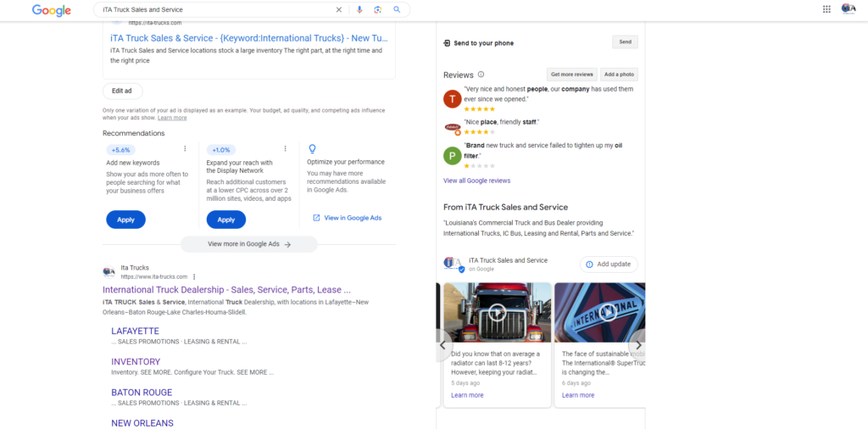Click the T reviewer avatar

coord(453,98)
